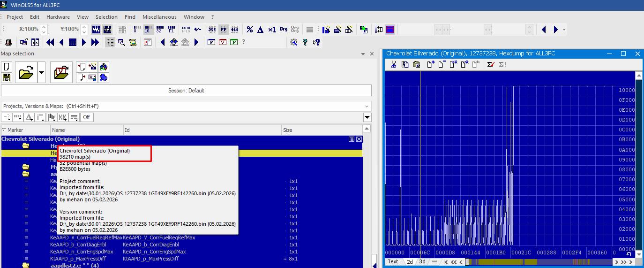
Task: Open version folder with V icon
Action: click(61, 72)
